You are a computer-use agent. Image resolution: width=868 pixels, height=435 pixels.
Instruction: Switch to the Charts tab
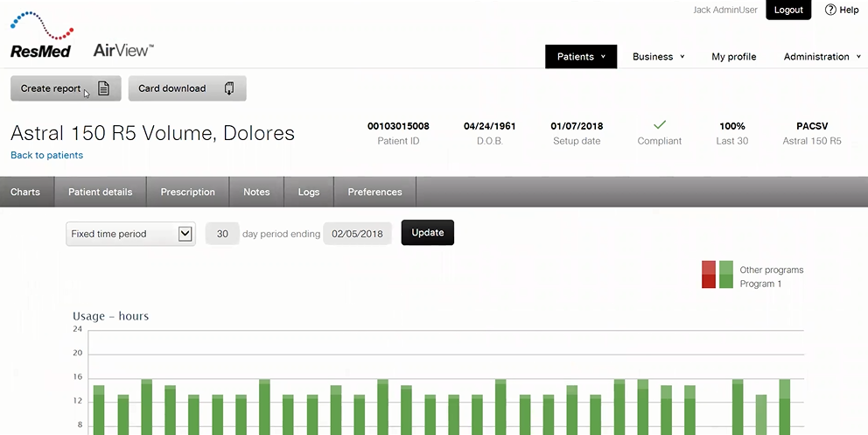coord(25,192)
